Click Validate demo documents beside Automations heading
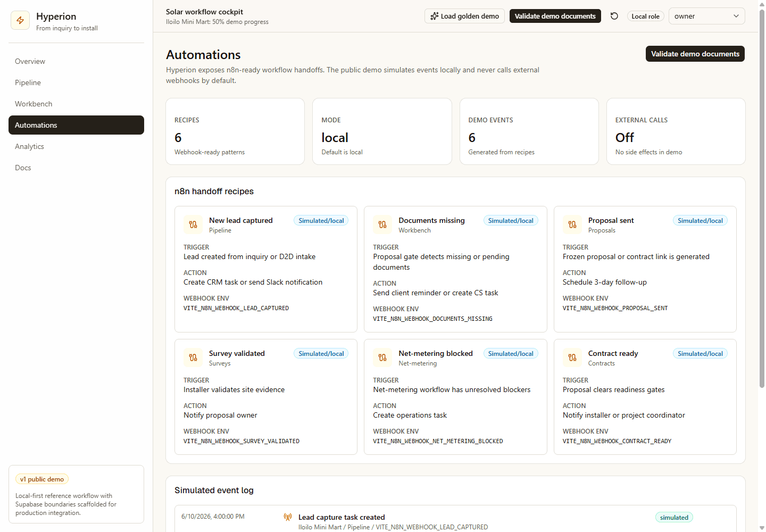The height and width of the screenshot is (532, 766). click(695, 54)
